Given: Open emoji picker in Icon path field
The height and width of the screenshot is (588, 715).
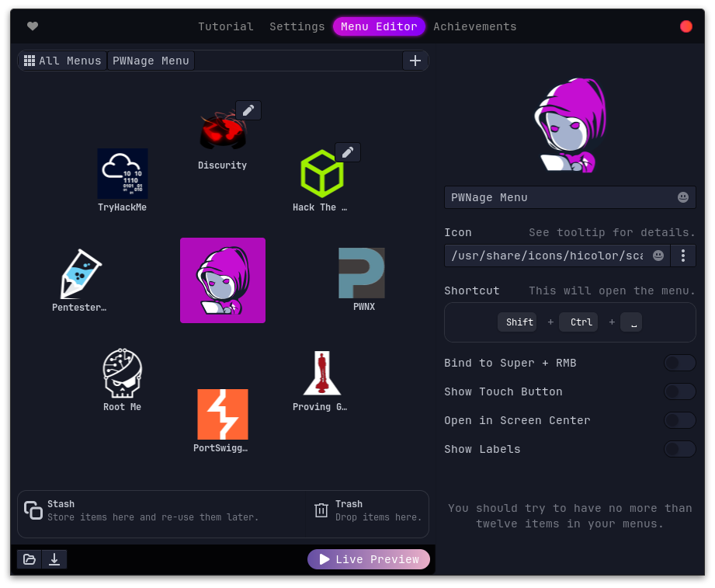Looking at the screenshot, I should point(658,256).
